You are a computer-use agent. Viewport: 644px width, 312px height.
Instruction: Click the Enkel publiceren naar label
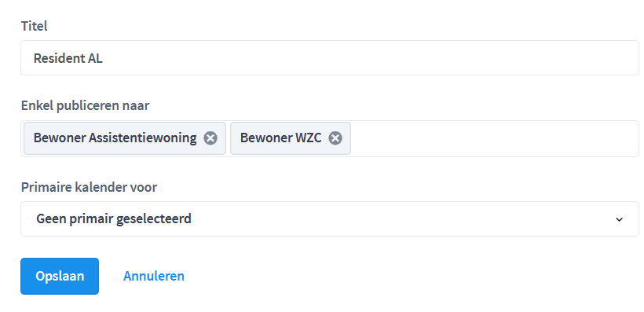85,105
